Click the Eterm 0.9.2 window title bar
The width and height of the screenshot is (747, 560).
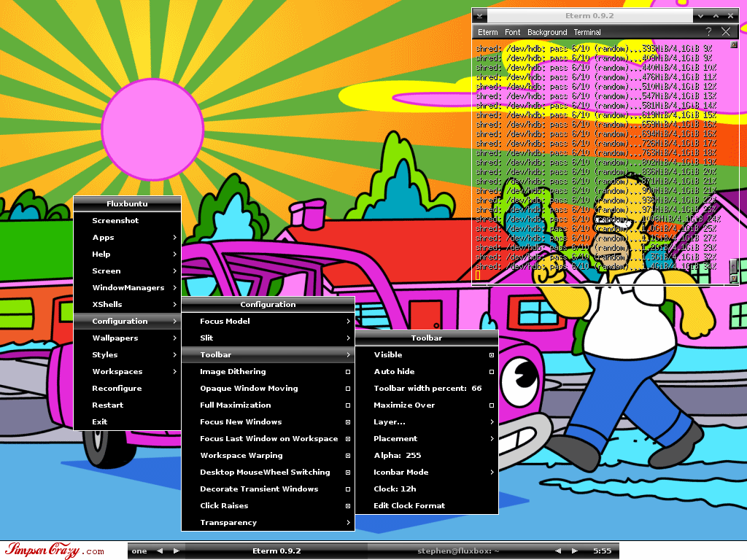[589, 16]
